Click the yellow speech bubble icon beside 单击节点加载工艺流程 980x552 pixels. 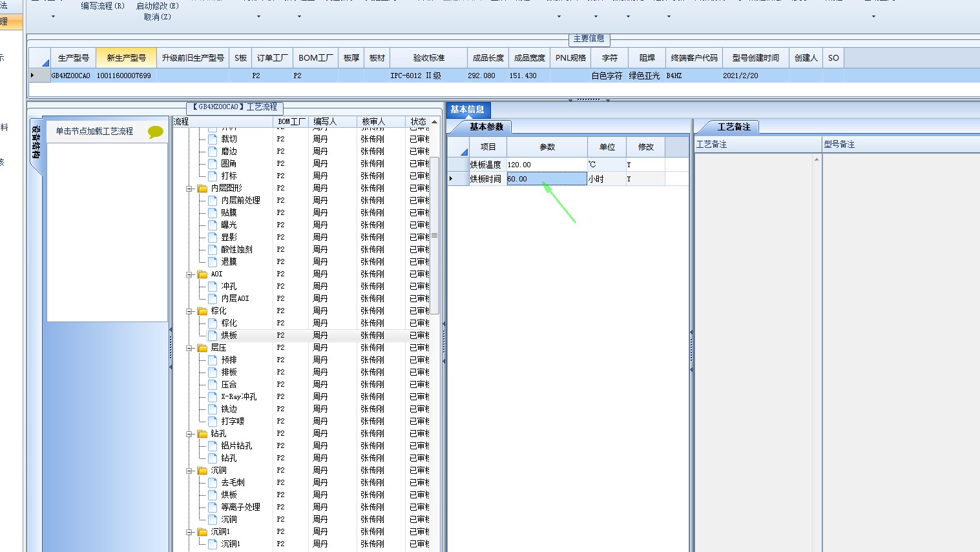[156, 132]
